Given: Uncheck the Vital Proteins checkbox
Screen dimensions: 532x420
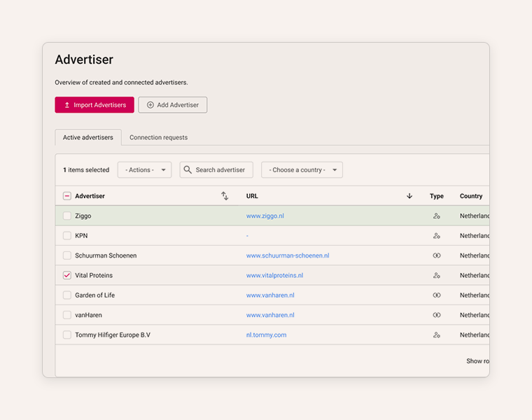Looking at the screenshot, I should (67, 276).
